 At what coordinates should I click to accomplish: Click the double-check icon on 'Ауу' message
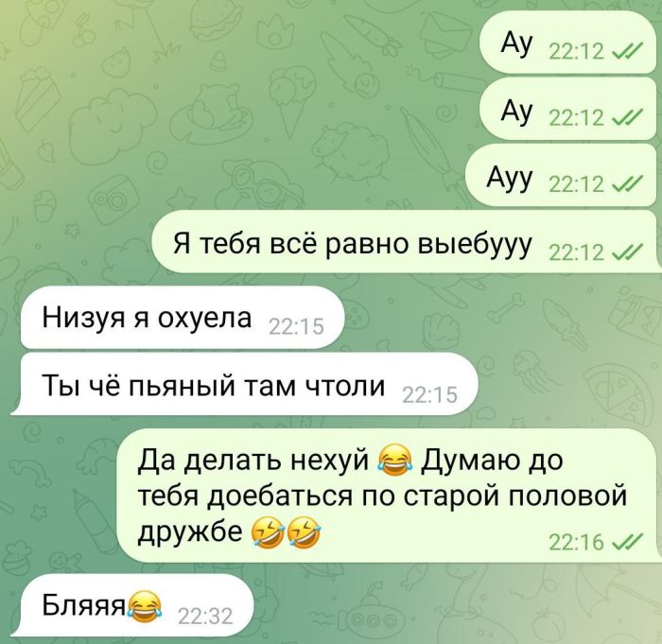pyautogui.click(x=627, y=184)
